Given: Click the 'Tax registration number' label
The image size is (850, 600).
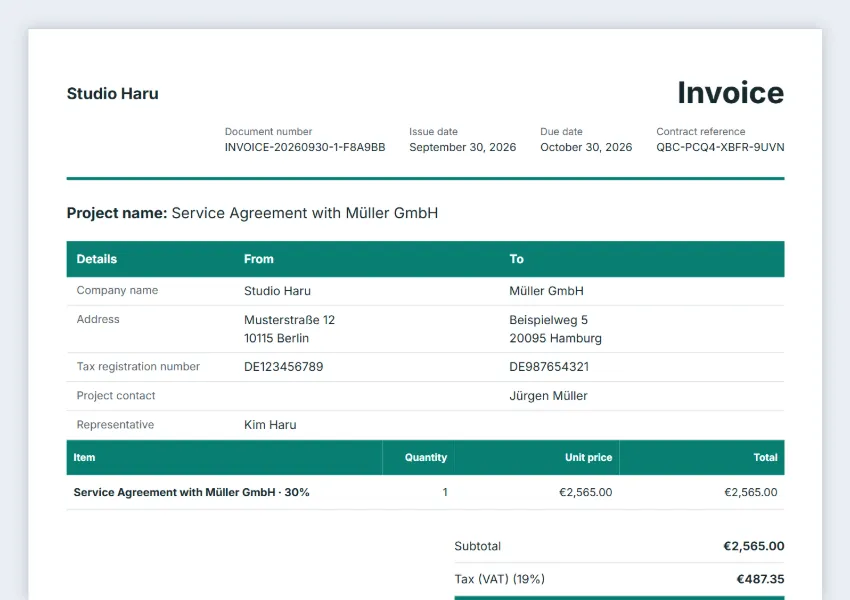Looking at the screenshot, I should [138, 367].
